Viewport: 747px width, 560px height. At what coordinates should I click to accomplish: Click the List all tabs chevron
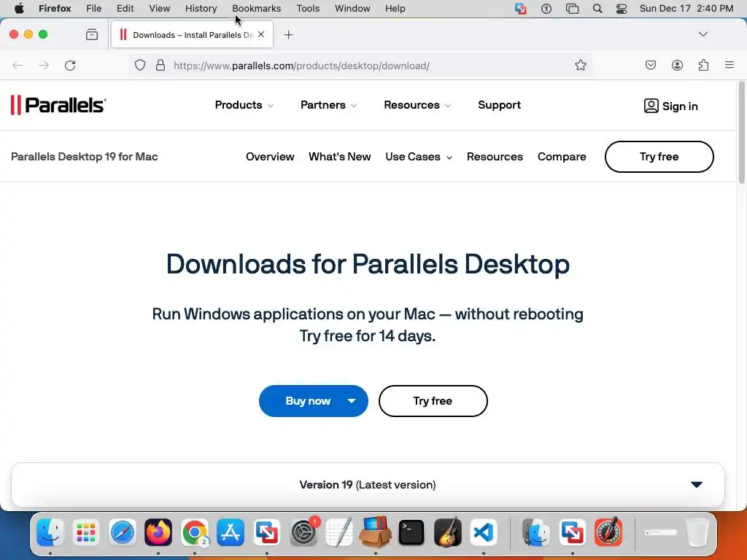703,34
